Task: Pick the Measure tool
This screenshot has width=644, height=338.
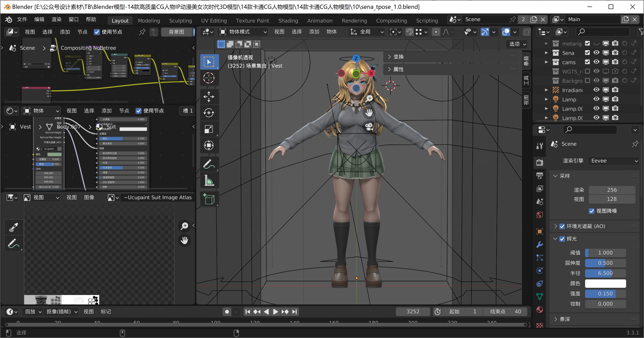Action: click(209, 180)
